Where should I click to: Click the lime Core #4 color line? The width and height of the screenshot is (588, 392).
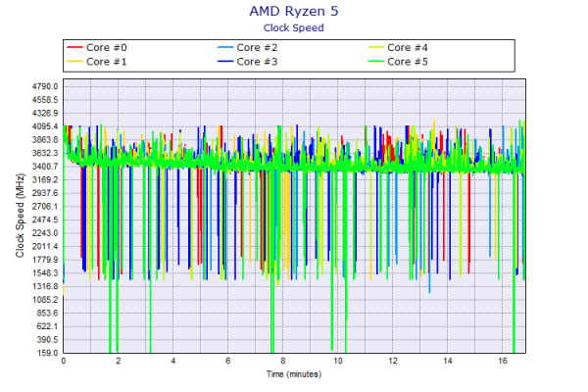(x=376, y=48)
